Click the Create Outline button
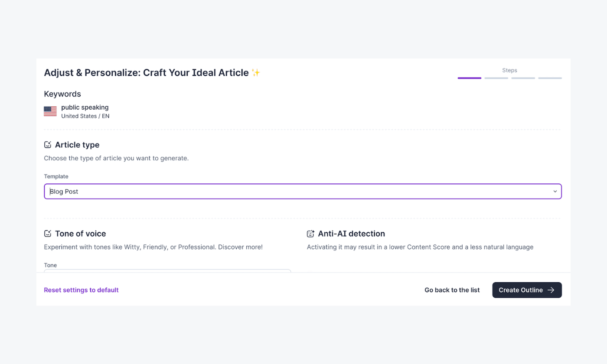 (x=527, y=290)
